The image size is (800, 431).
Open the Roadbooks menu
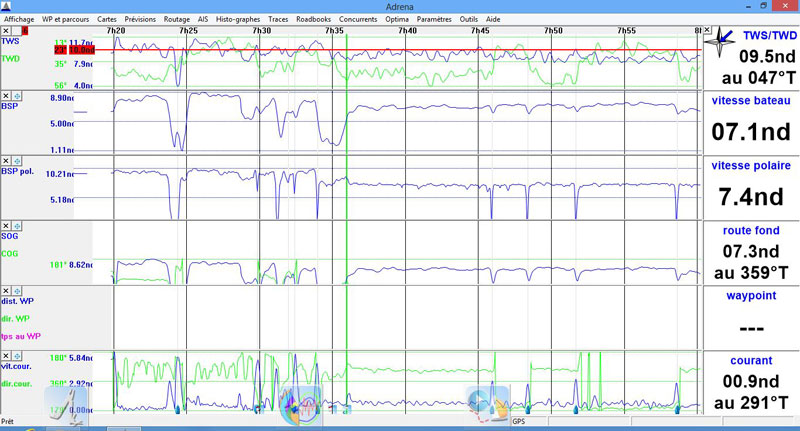313,19
